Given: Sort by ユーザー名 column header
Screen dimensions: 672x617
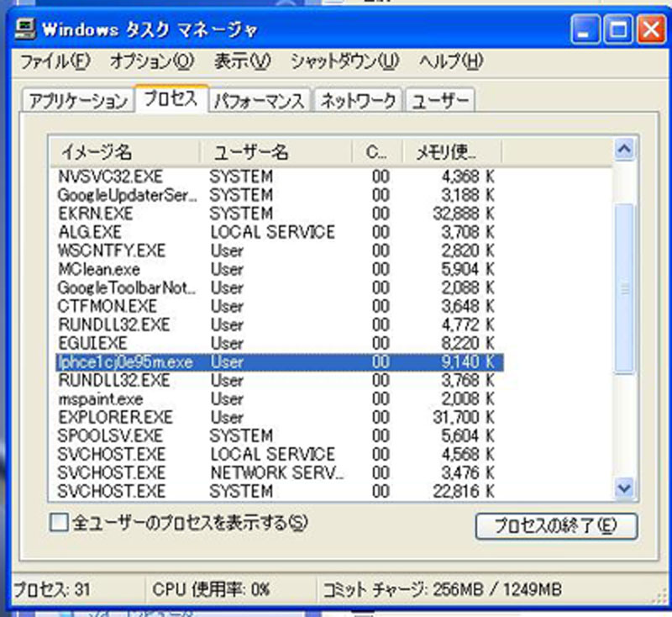Looking at the screenshot, I should click(x=276, y=152).
